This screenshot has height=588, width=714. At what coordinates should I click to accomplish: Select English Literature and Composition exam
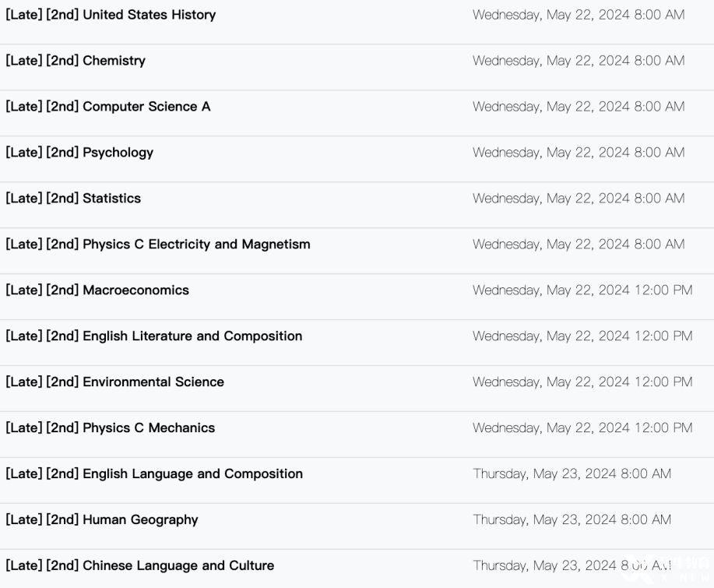[x=154, y=336]
